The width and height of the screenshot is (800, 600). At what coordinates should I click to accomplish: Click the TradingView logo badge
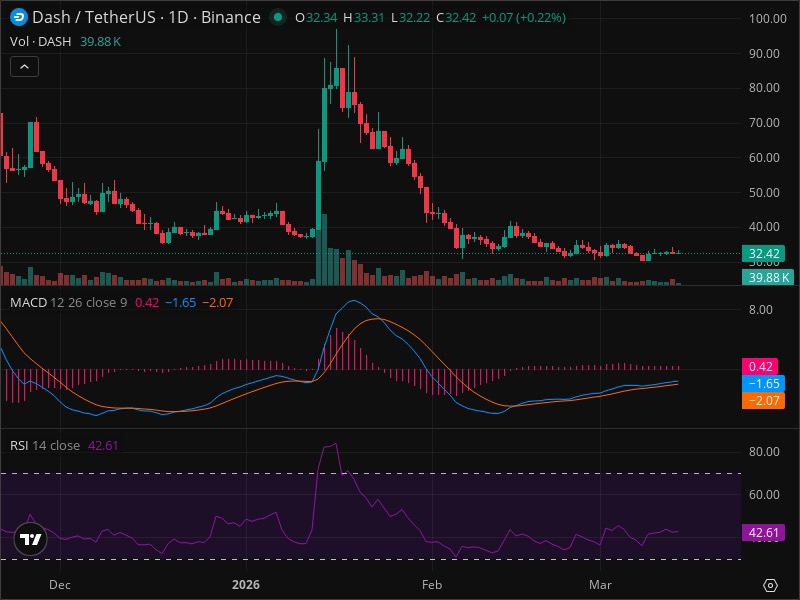[31, 539]
